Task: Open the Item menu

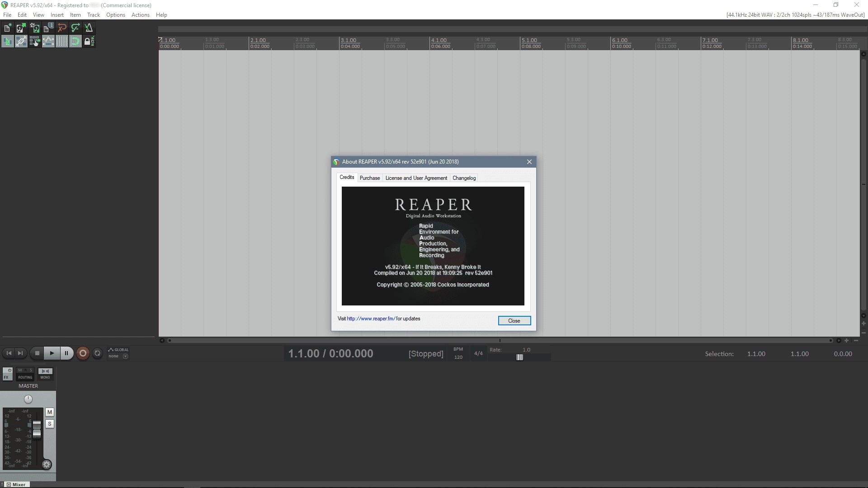Action: click(x=75, y=15)
